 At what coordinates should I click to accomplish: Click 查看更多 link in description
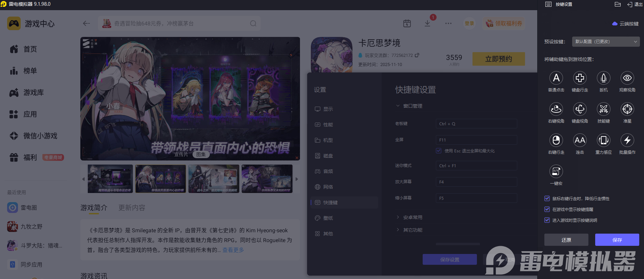pos(233,250)
